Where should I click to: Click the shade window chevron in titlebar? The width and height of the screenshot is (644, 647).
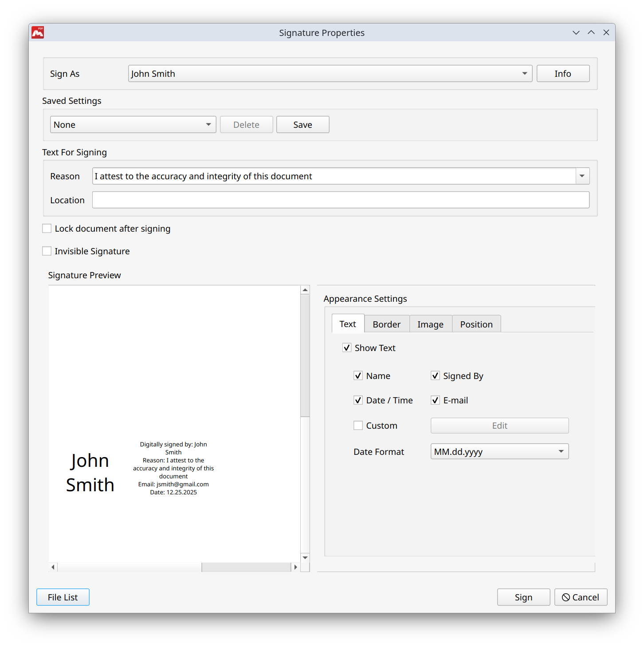(x=576, y=32)
